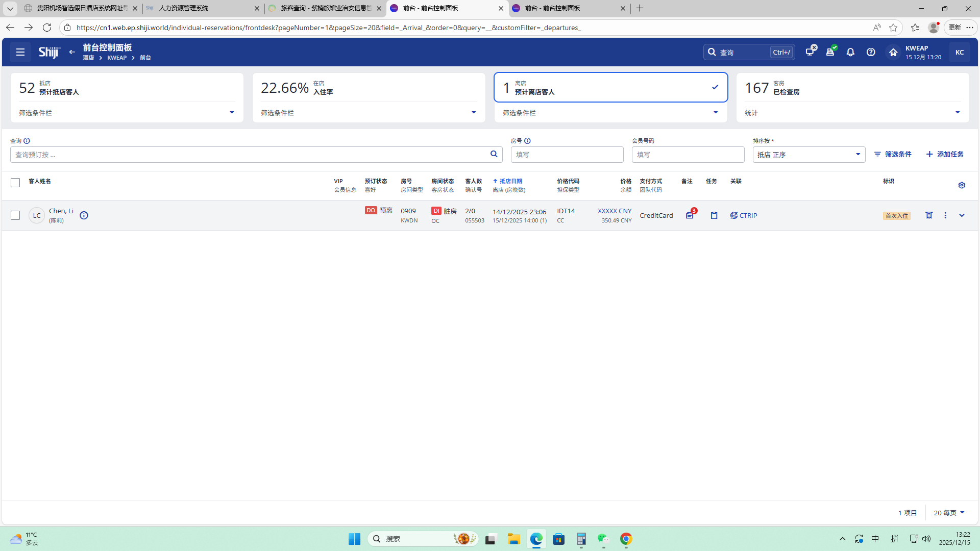980x551 pixels.
Task: Open remarks icon with badge 3
Action: tap(690, 215)
